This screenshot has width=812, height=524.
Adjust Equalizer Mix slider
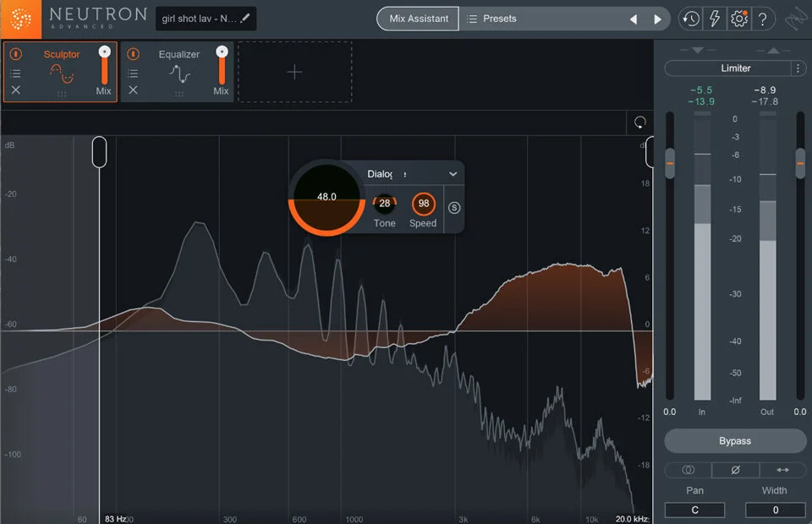tap(222, 66)
